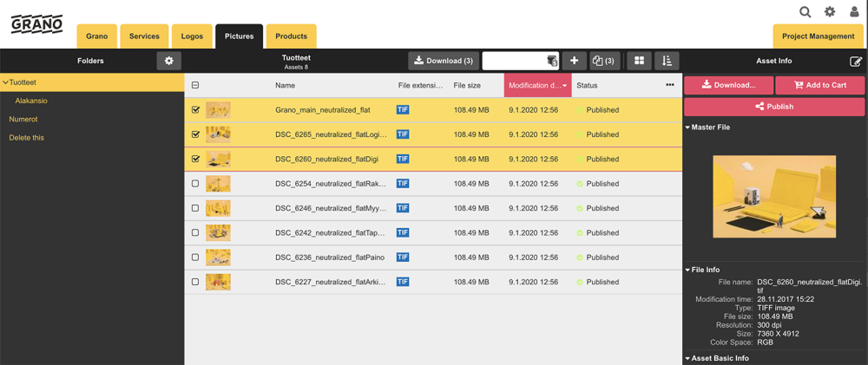This screenshot has width=868, height=365.
Task: Check the DSC_6236_neutralized_flatPaino checkbox
Action: point(195,257)
